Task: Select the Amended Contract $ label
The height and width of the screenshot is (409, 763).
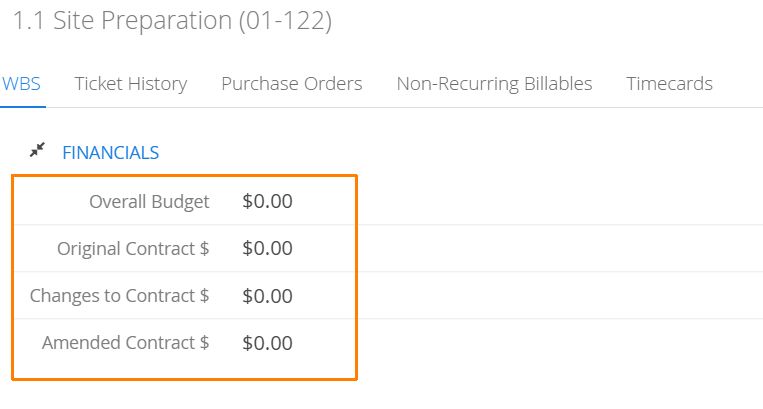Action: pos(126,343)
